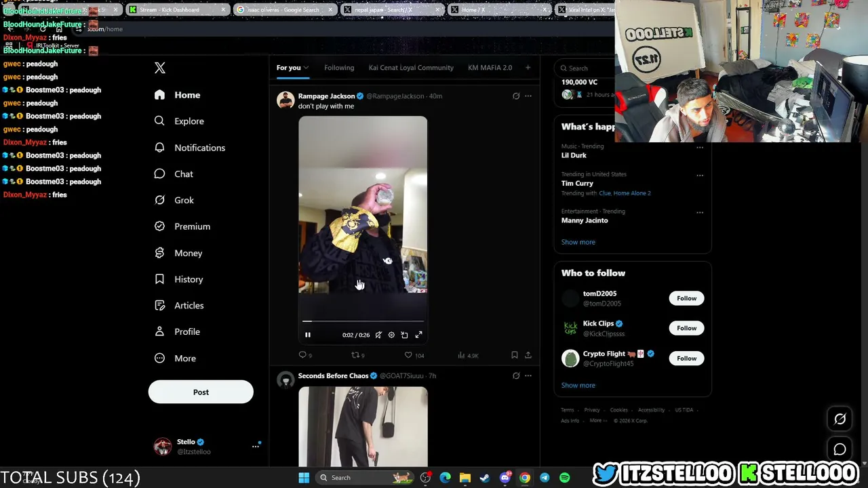This screenshot has height=488, width=868.
Task: Seek using the video progress bar
Action: point(363,321)
